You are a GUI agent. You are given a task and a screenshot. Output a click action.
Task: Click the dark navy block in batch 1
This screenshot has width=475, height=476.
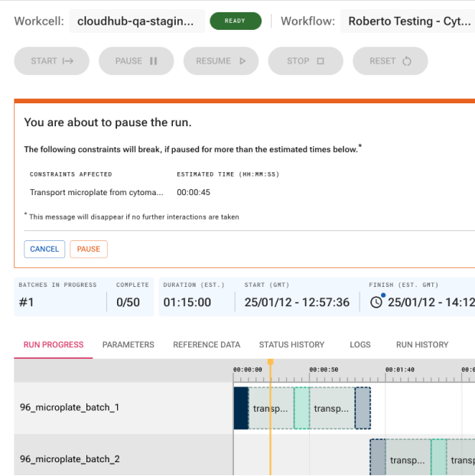(241, 408)
